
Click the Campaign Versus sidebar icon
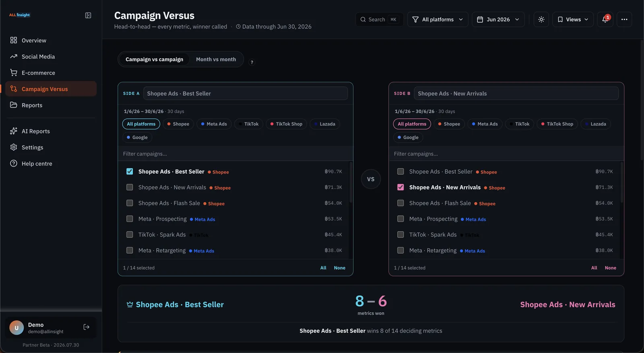coord(14,89)
